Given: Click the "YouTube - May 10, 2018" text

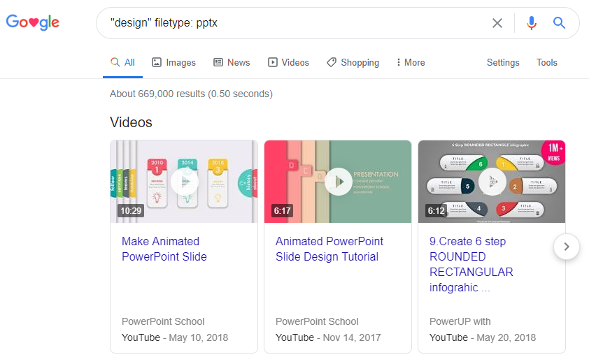Looking at the screenshot, I should click(175, 337).
